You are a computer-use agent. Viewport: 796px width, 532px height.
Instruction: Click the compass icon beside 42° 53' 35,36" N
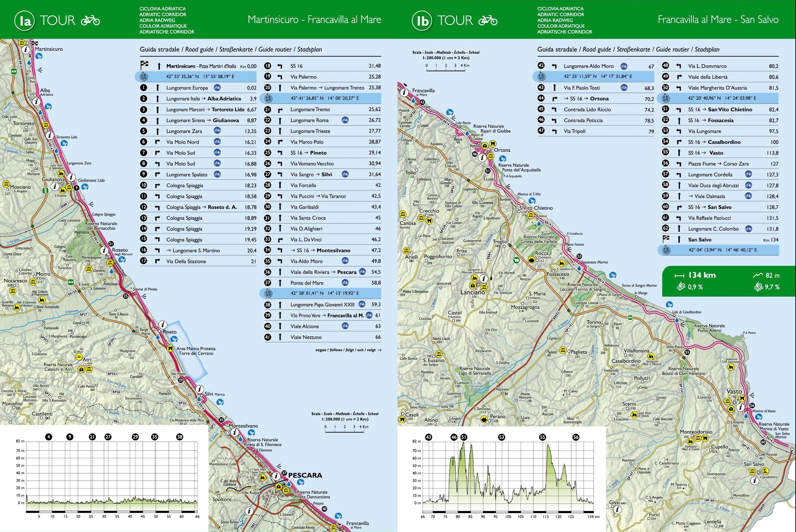(x=144, y=77)
